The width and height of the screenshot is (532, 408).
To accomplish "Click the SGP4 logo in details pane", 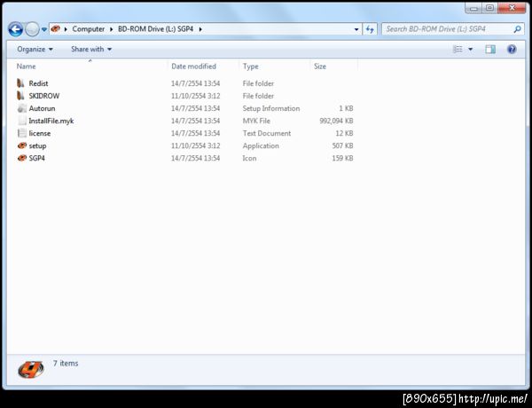I will [x=31, y=369].
